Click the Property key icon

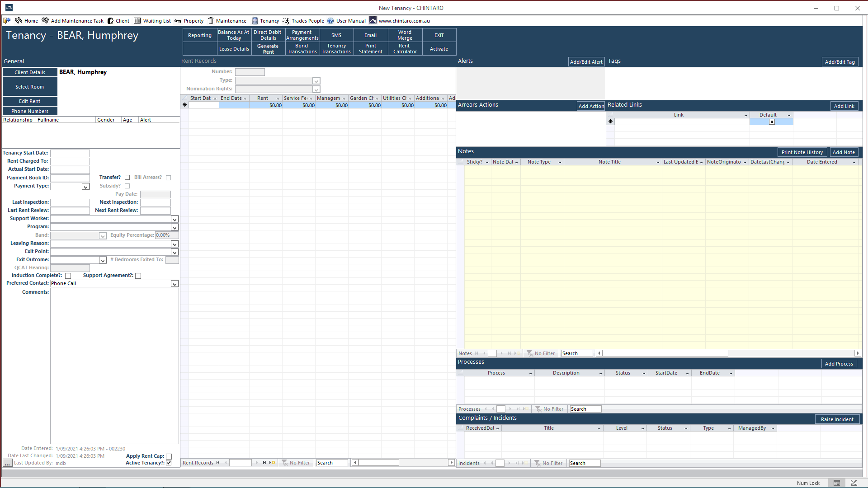178,21
